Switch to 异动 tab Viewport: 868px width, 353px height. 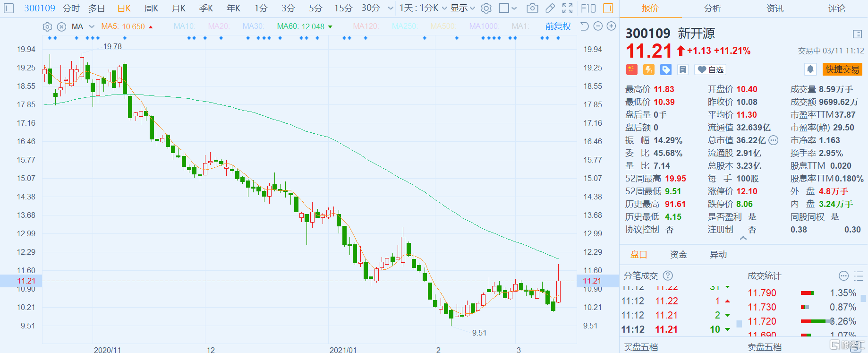coord(718,255)
